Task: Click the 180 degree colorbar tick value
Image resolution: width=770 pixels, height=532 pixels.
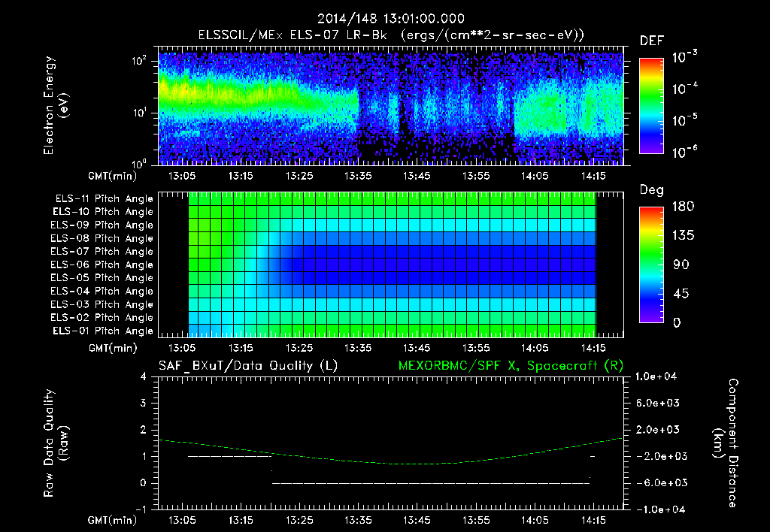Action: click(683, 206)
